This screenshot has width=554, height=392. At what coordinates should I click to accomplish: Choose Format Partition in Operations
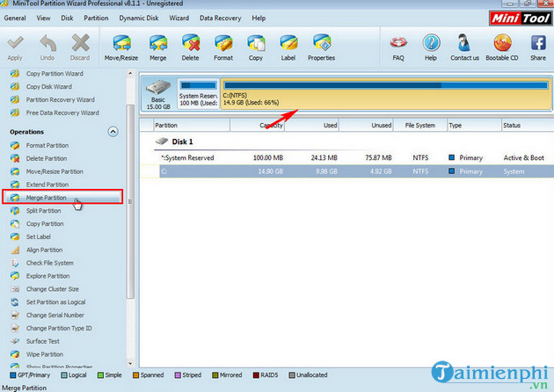[x=47, y=146]
